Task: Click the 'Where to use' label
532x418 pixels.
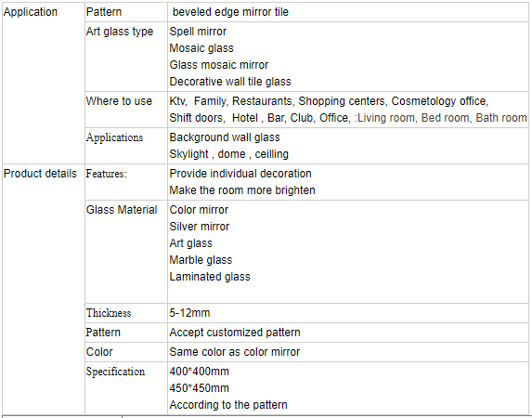Action: click(119, 101)
